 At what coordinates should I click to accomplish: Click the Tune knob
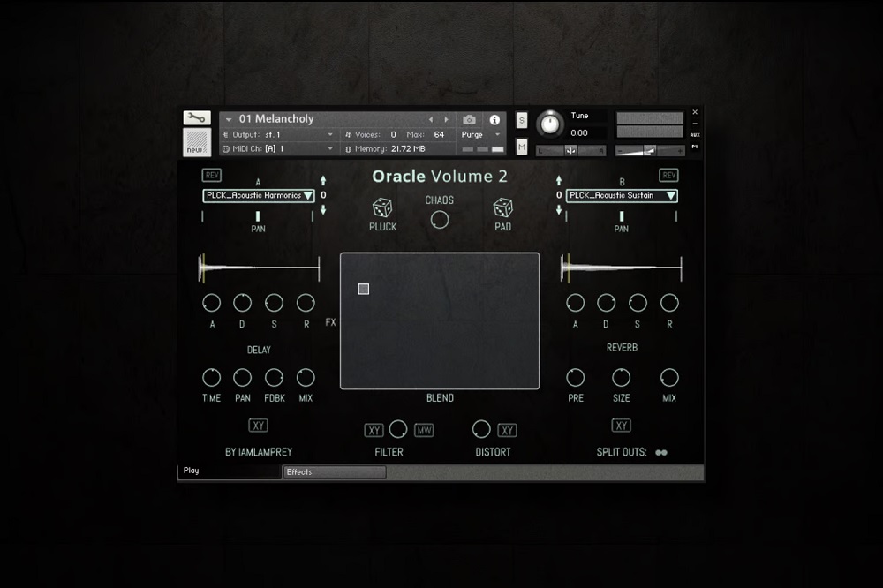(x=550, y=124)
